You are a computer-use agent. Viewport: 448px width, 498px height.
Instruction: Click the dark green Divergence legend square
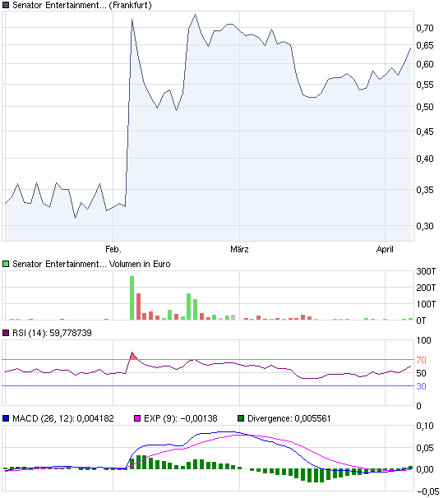coord(241,418)
